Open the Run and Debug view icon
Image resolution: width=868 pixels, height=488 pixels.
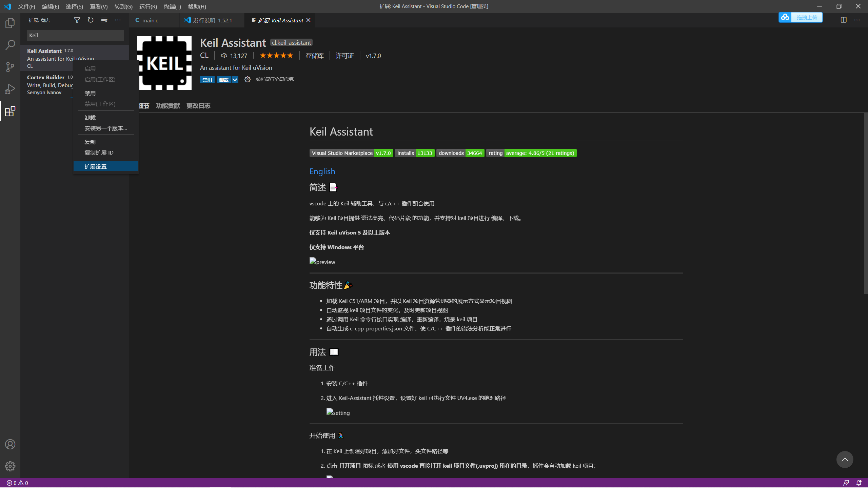coord(10,89)
